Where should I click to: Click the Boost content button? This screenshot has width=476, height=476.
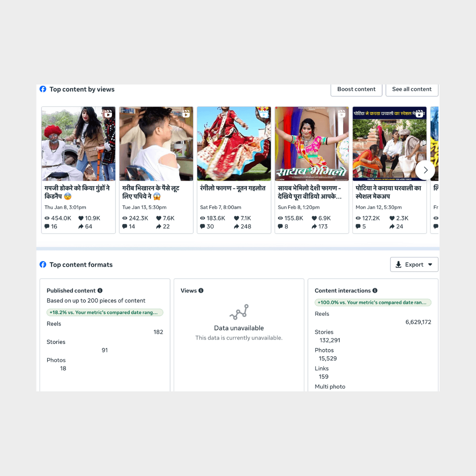click(356, 90)
